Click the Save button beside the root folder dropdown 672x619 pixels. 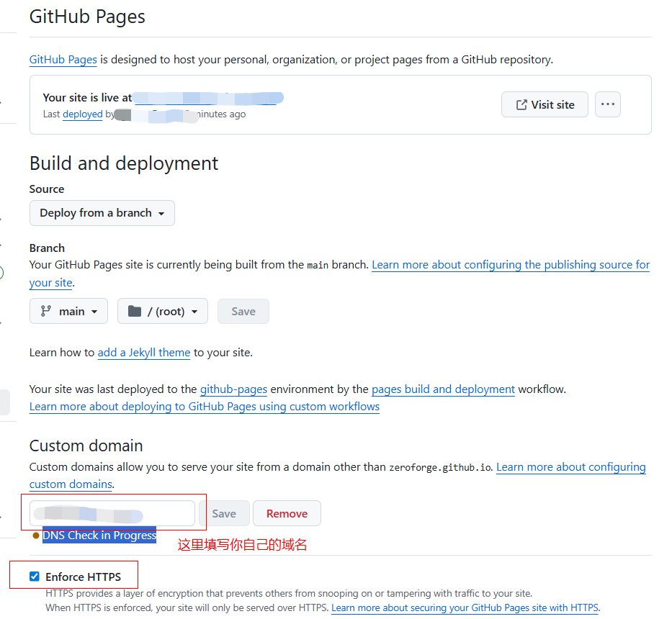pyautogui.click(x=243, y=311)
